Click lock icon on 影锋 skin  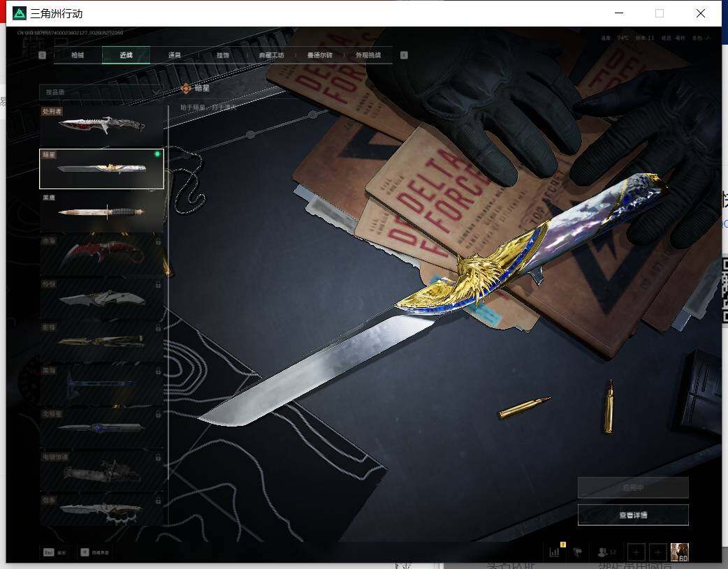[x=159, y=327]
